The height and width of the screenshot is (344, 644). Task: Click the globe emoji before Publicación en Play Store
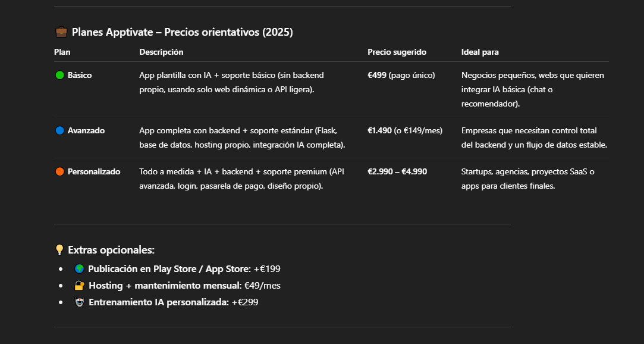click(x=80, y=269)
